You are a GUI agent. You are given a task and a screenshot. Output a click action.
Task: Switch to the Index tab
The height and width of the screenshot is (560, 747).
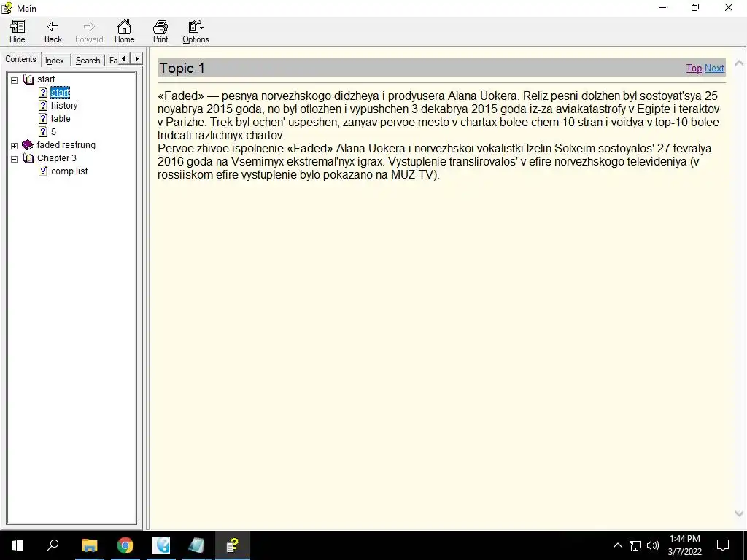pyautogui.click(x=55, y=61)
